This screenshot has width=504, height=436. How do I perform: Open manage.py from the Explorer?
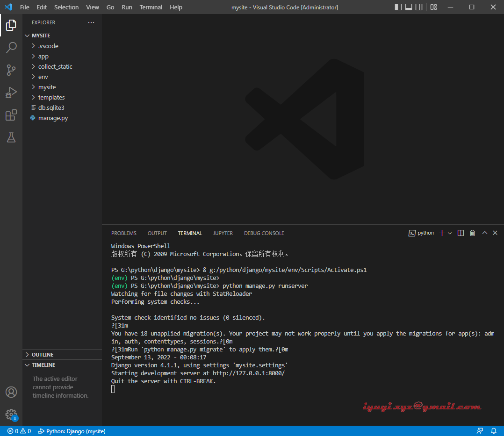[52, 118]
